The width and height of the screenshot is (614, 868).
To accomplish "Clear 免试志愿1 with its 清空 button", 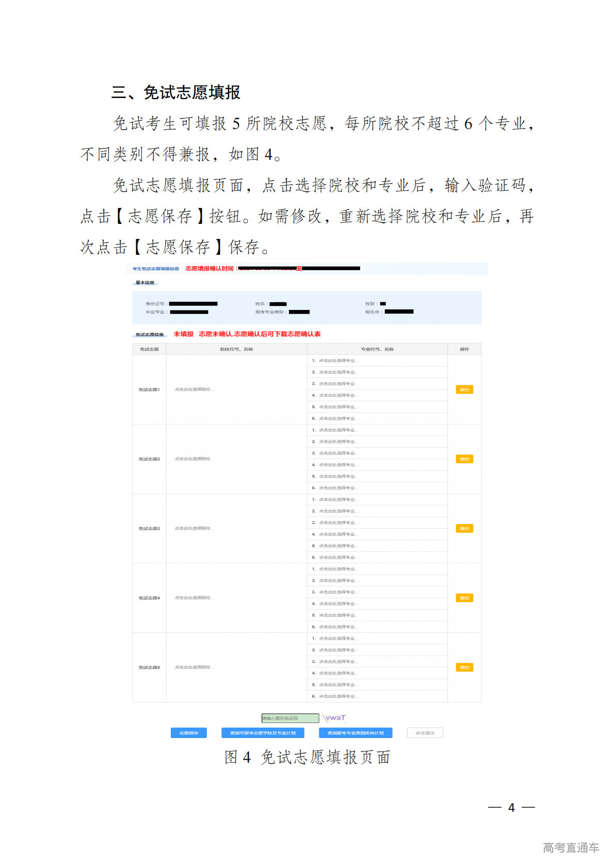I will click(464, 390).
